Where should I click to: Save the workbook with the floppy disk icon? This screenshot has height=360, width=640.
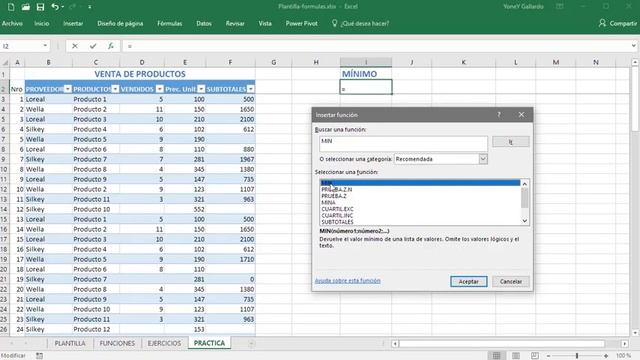(x=40, y=7)
